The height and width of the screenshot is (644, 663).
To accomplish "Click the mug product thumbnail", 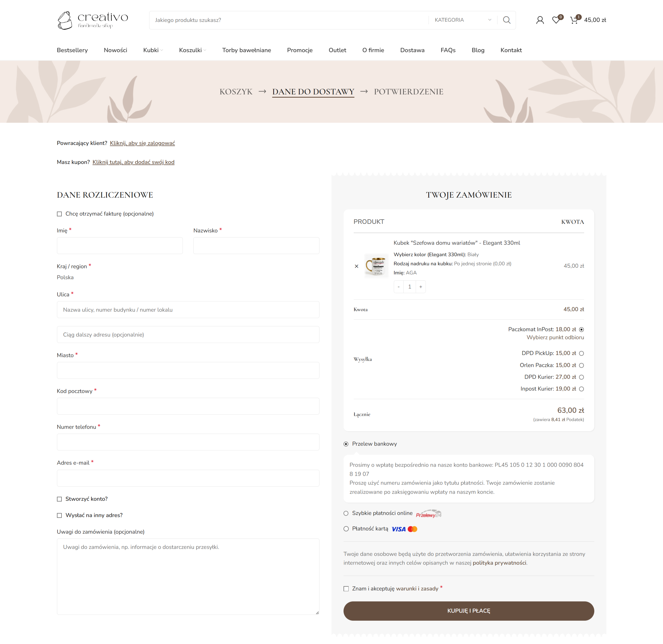I will (x=376, y=266).
